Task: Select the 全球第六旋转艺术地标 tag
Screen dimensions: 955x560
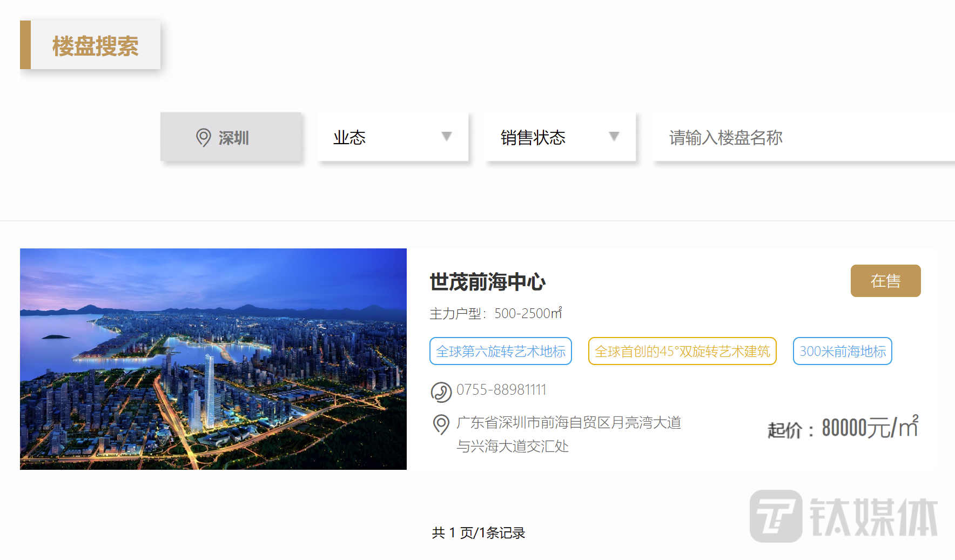Action: 501,351
